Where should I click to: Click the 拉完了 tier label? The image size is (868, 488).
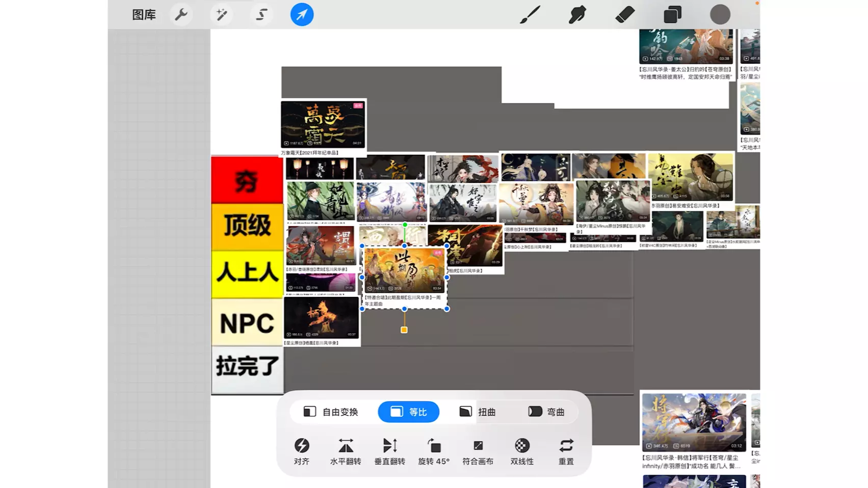tap(247, 370)
